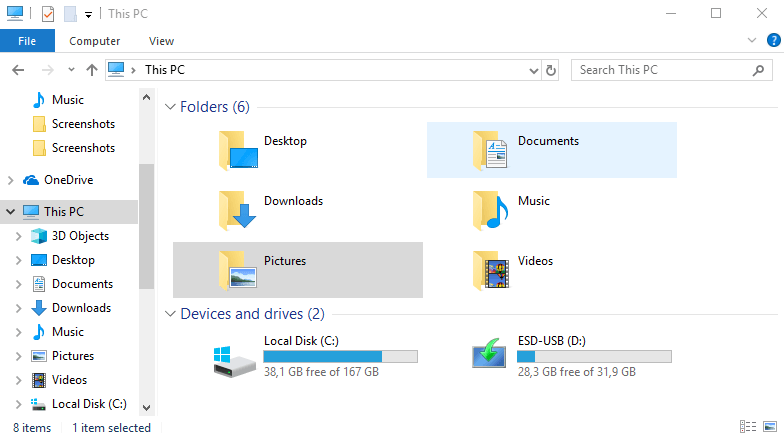Click the '28,3 GB free of 31,9 GB' text

(576, 372)
